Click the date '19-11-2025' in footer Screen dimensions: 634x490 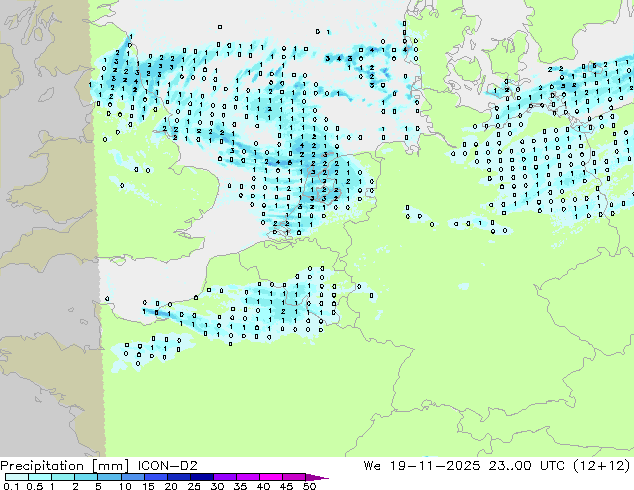435,465
